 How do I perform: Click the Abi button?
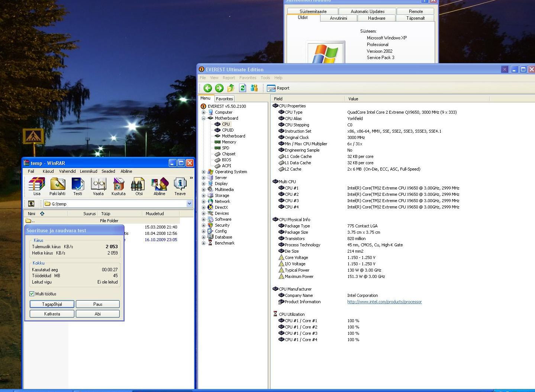[98, 314]
